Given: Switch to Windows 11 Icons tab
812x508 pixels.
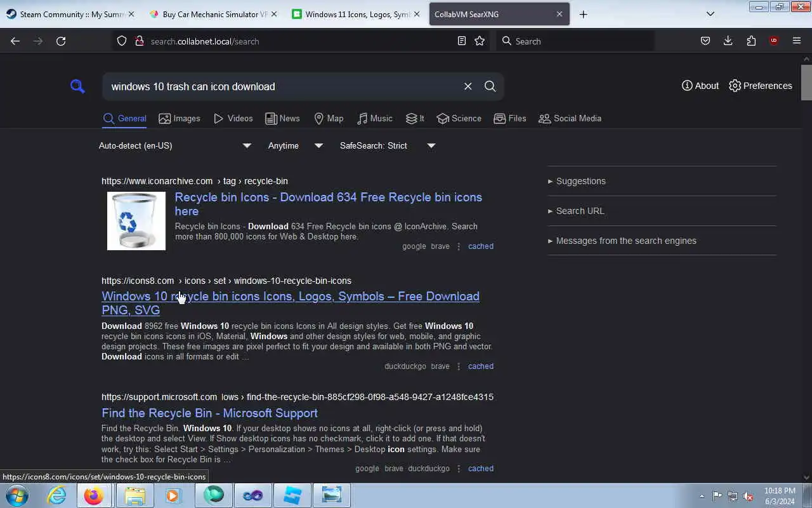Looking at the screenshot, I should click(357, 14).
